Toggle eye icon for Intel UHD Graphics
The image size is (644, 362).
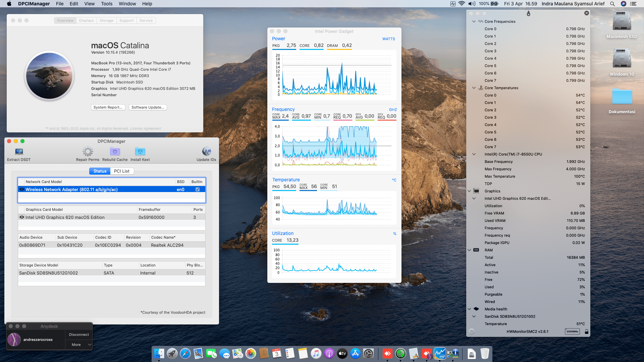point(22,217)
